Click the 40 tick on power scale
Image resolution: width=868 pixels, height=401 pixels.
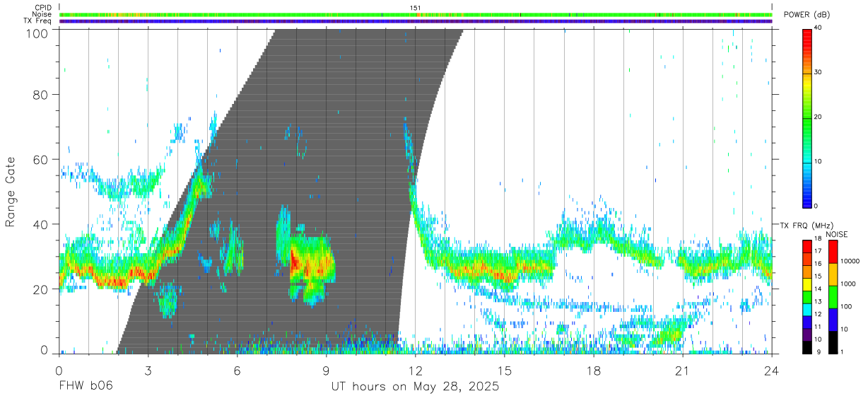818,28
